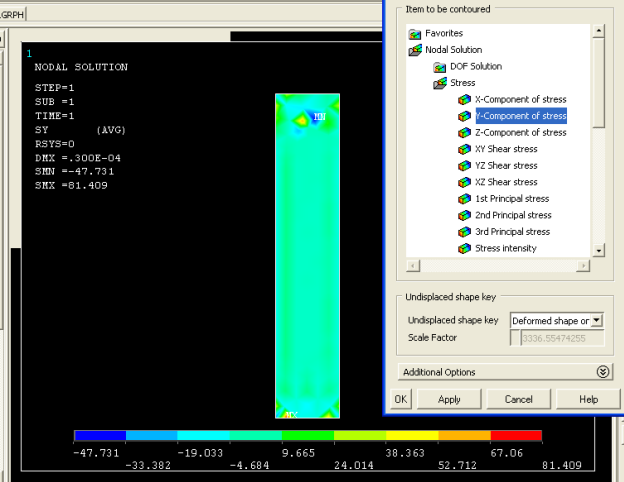
Task: Select Y-Component of stress item
Action: [520, 116]
